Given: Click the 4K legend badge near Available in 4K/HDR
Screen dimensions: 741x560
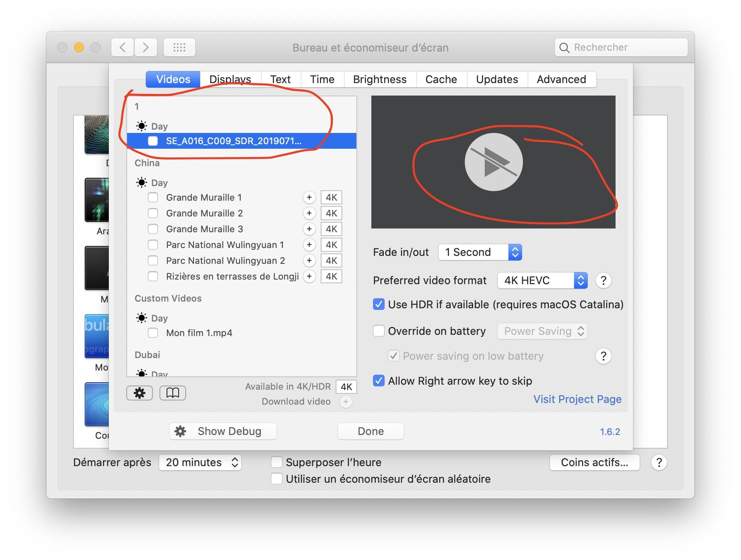Looking at the screenshot, I should coord(346,387).
